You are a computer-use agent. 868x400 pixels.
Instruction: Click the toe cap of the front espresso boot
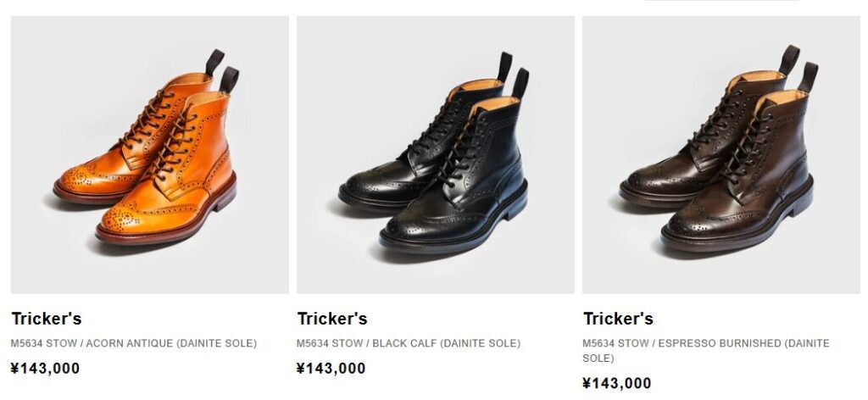tap(691, 220)
